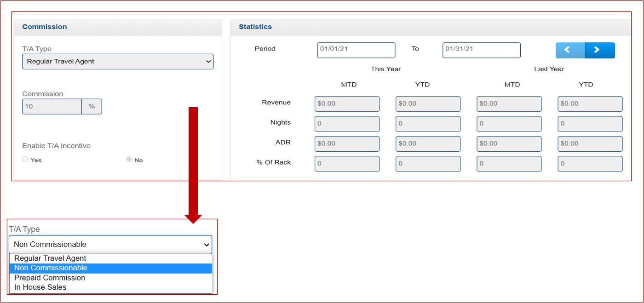Screen dimensions: 644x303
Task: Click This Year MTD Revenue field
Action: coord(347,104)
